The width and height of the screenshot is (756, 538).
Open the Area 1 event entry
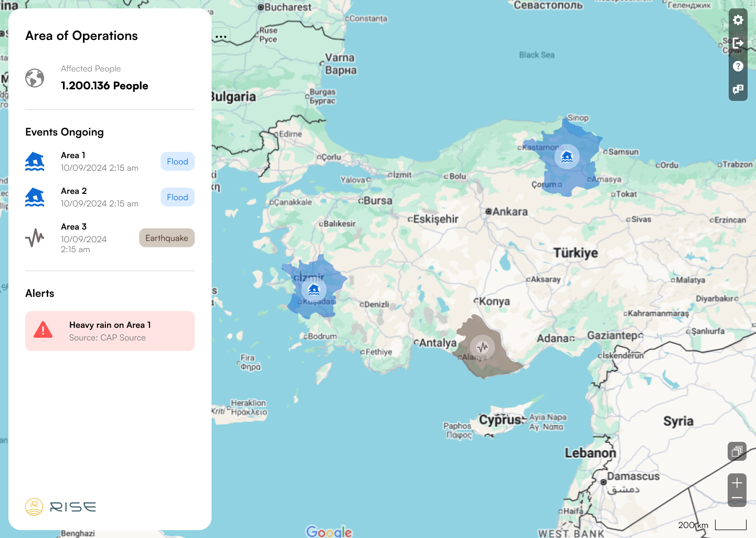click(100, 161)
